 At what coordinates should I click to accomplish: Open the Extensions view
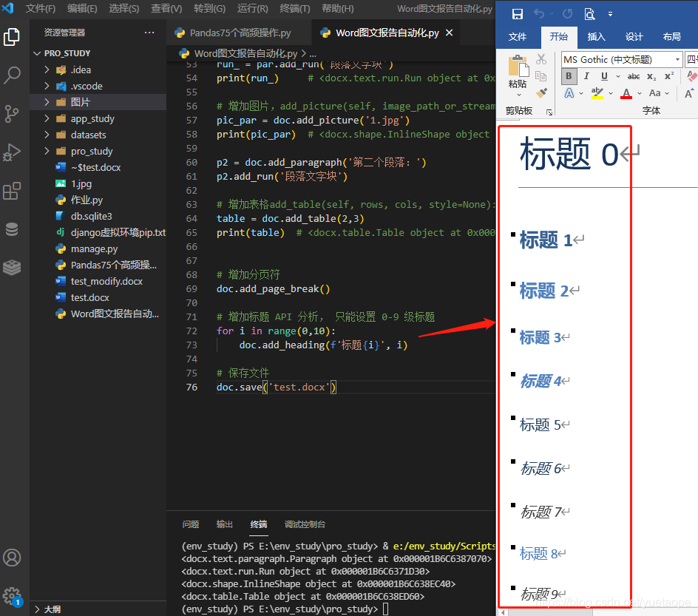[12, 191]
